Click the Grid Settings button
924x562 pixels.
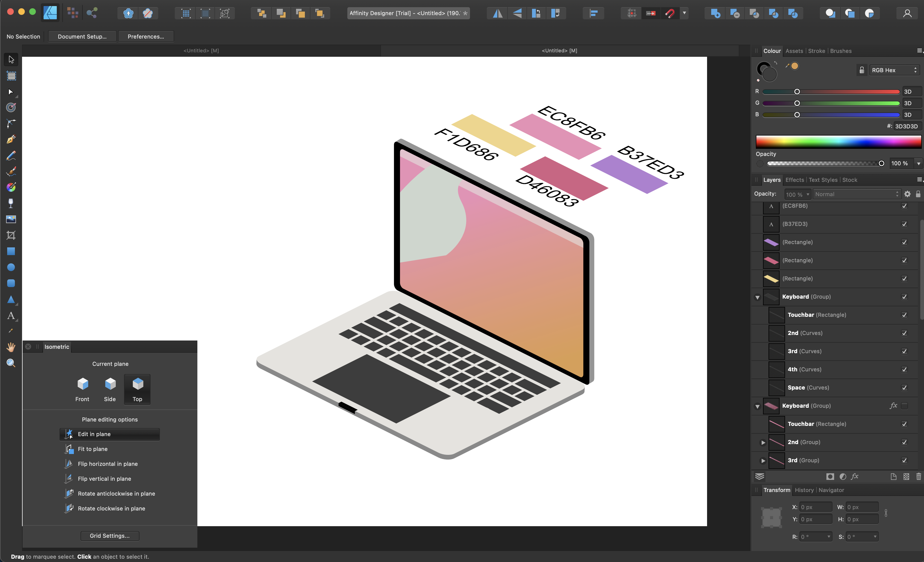109,536
